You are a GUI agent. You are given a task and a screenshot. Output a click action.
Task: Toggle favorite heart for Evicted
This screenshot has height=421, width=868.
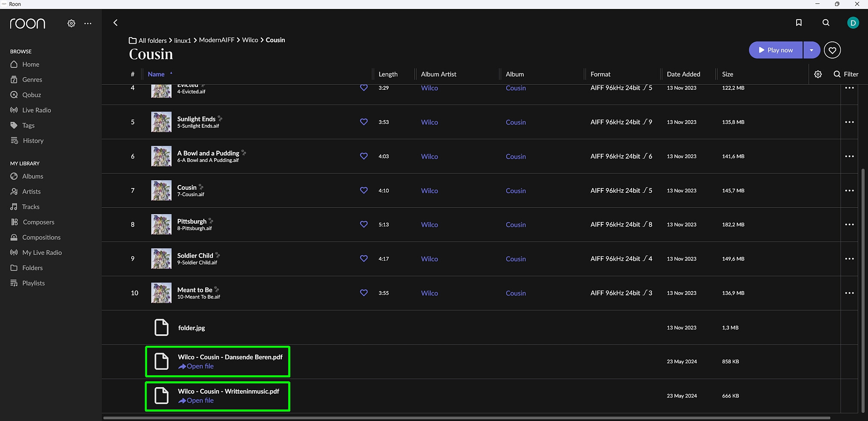(x=364, y=88)
